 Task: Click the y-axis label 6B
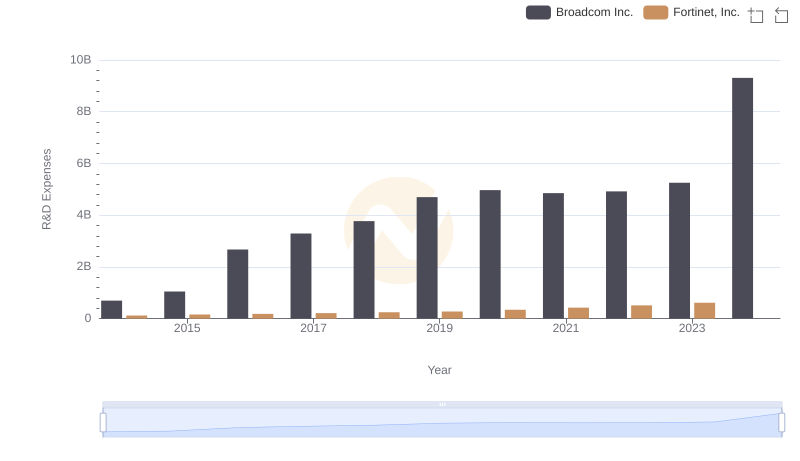(x=84, y=163)
